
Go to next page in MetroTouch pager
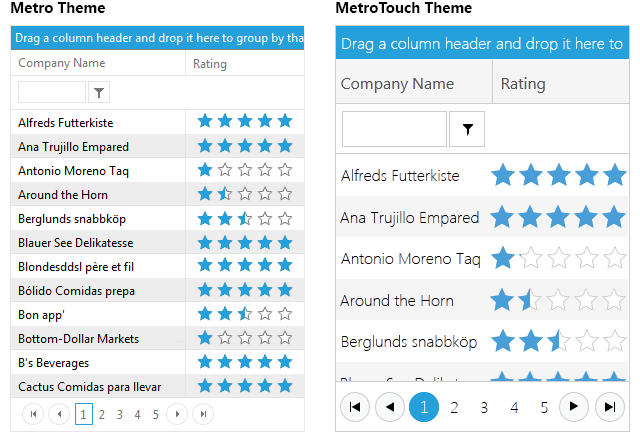pos(574,406)
